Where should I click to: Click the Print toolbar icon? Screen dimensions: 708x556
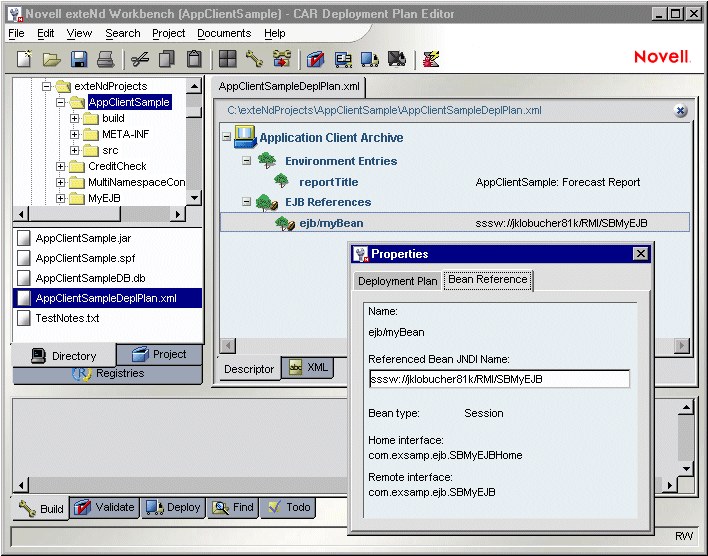(x=106, y=59)
